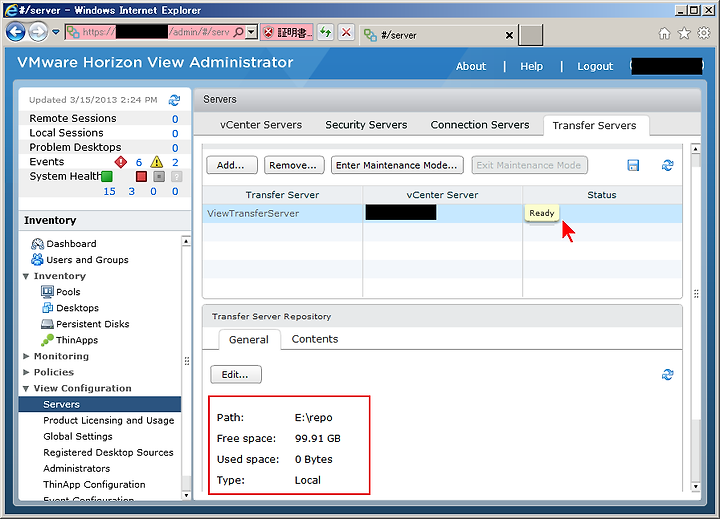Open Dashboard in the Inventory tree
720x519 pixels.
click(x=71, y=244)
